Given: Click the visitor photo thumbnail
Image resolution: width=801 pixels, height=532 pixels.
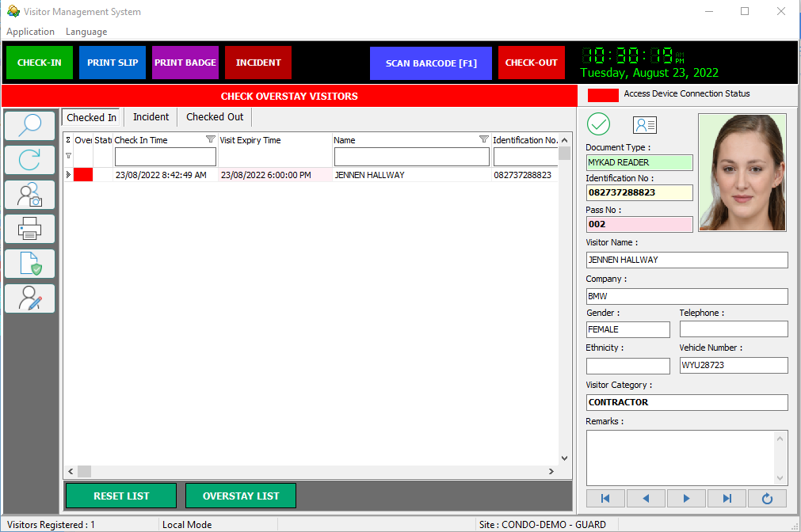Looking at the screenshot, I should coord(742,173).
